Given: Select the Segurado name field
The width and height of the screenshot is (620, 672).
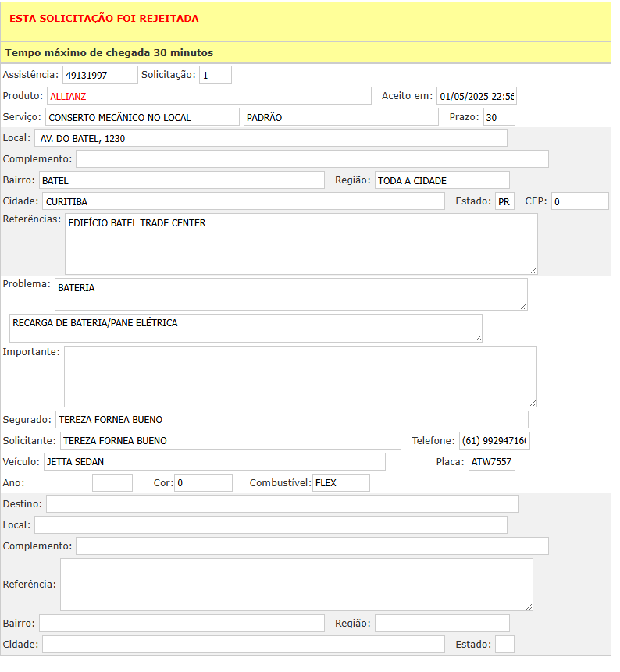Looking at the screenshot, I should click(291, 420).
